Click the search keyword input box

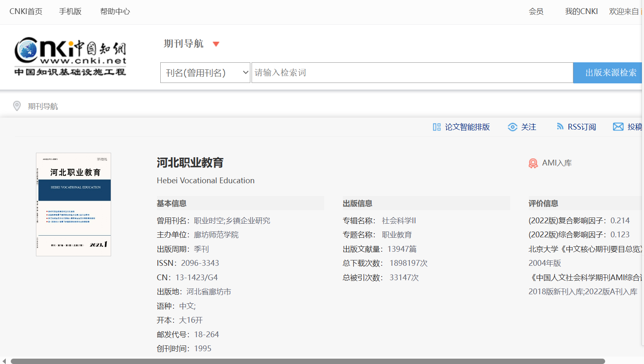point(412,73)
